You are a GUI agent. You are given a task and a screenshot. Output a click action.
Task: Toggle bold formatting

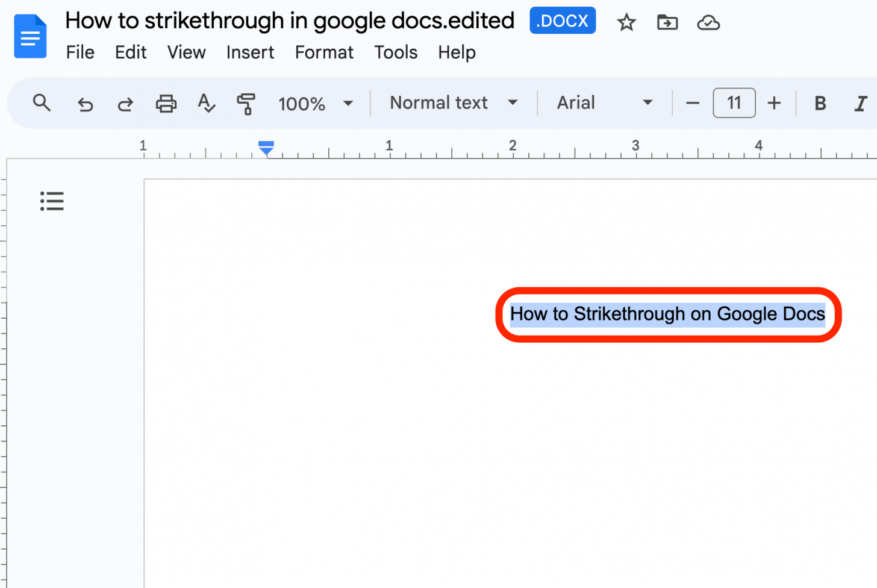(x=820, y=104)
